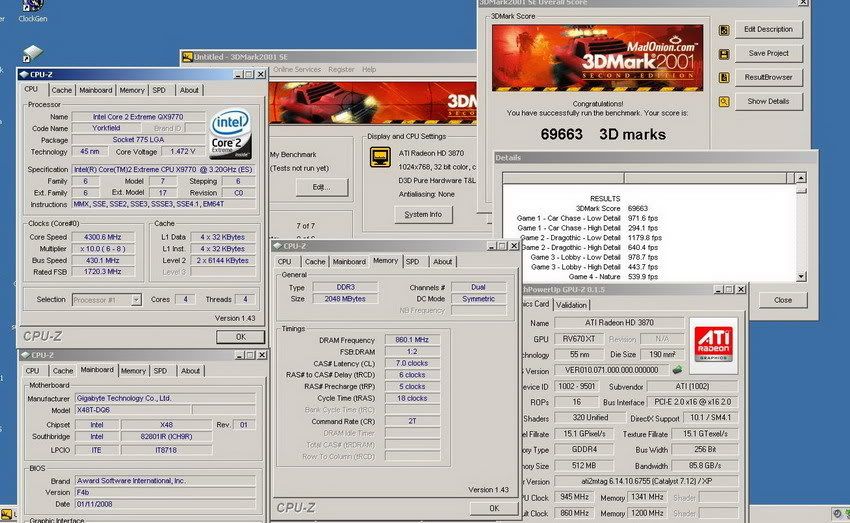Close the Details results window
This screenshot has width=850, height=523.
783,299
